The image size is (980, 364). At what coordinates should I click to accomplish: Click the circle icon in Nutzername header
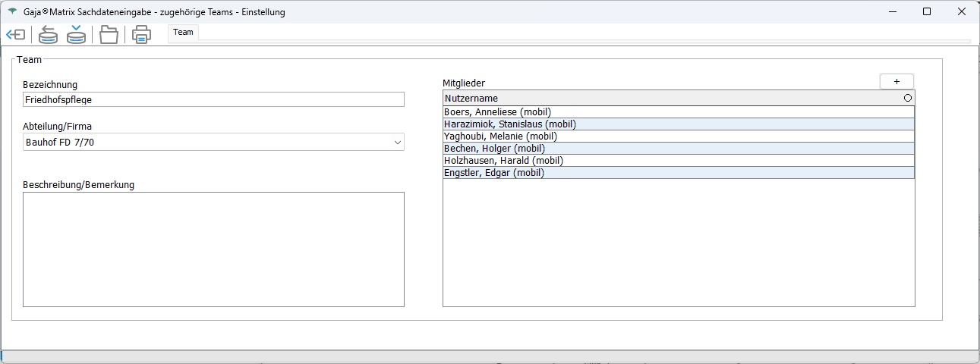pos(907,99)
